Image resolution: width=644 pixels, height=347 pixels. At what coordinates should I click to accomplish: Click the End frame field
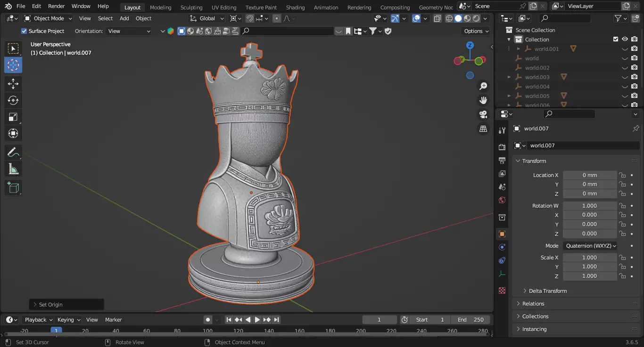tap(471, 320)
